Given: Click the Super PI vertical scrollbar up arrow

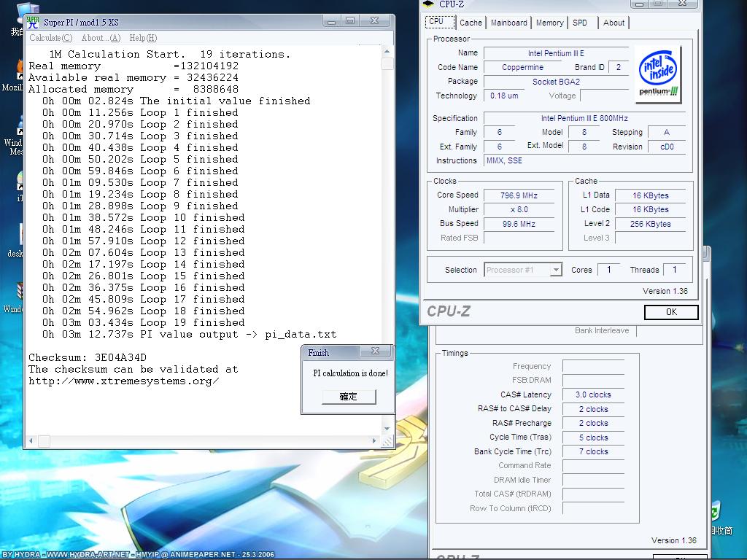Looking at the screenshot, I should (x=387, y=51).
